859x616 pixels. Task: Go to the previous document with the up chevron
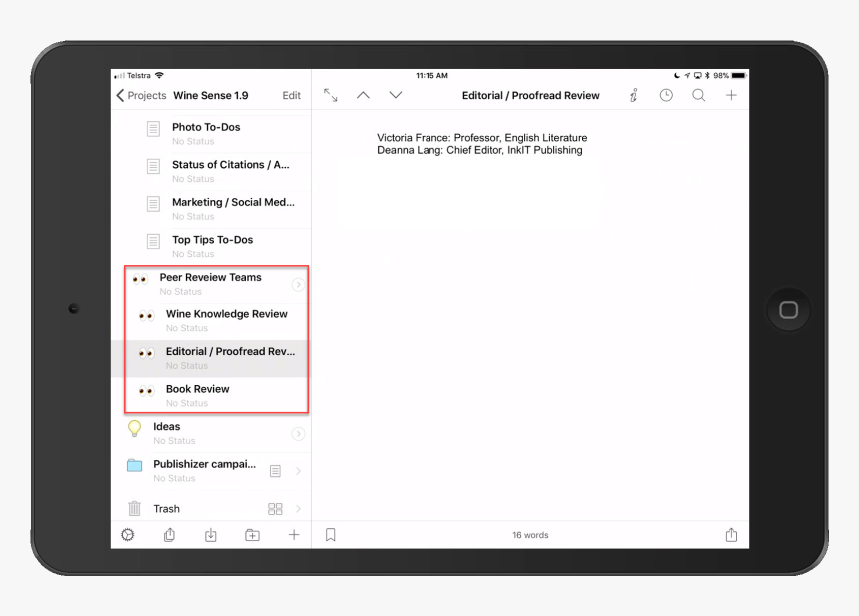(363, 95)
